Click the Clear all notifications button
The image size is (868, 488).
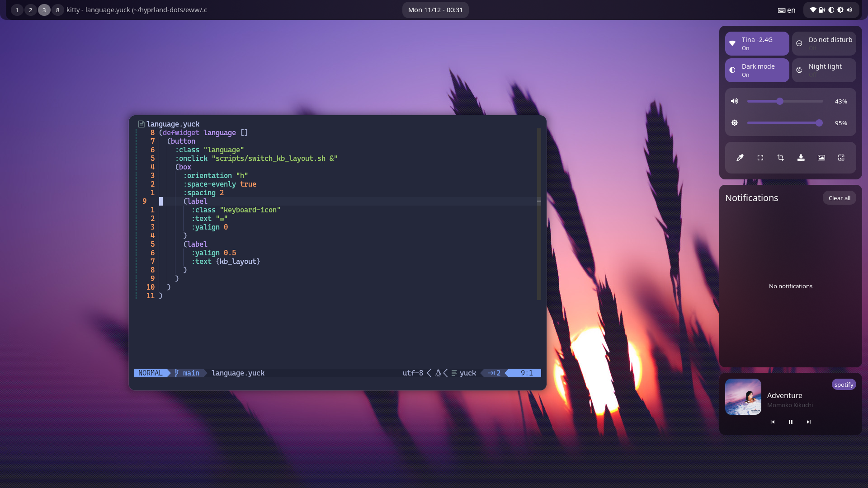(839, 198)
